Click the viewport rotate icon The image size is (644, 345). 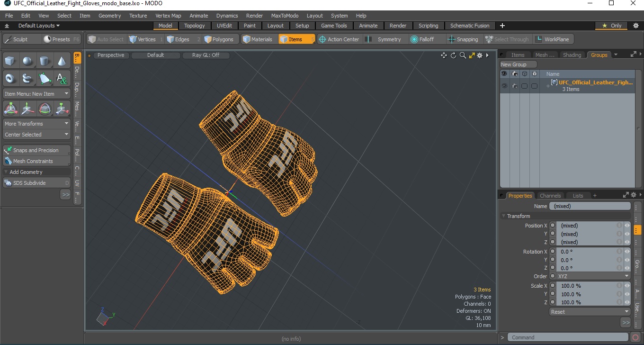pos(453,55)
